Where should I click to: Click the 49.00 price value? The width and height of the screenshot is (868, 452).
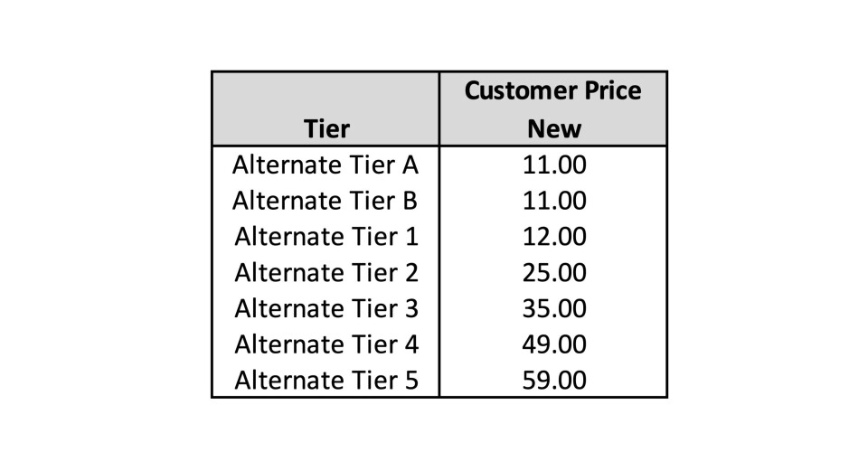point(554,344)
